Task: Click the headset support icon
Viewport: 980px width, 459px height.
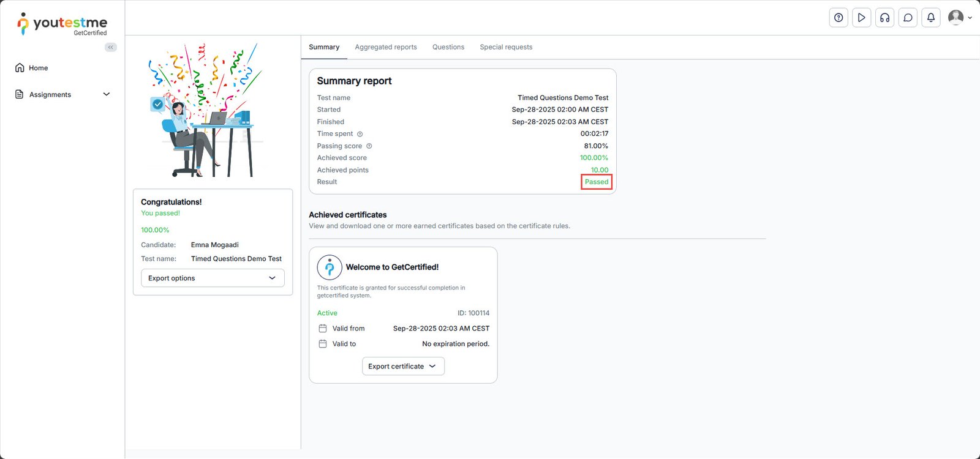Action: click(884, 18)
